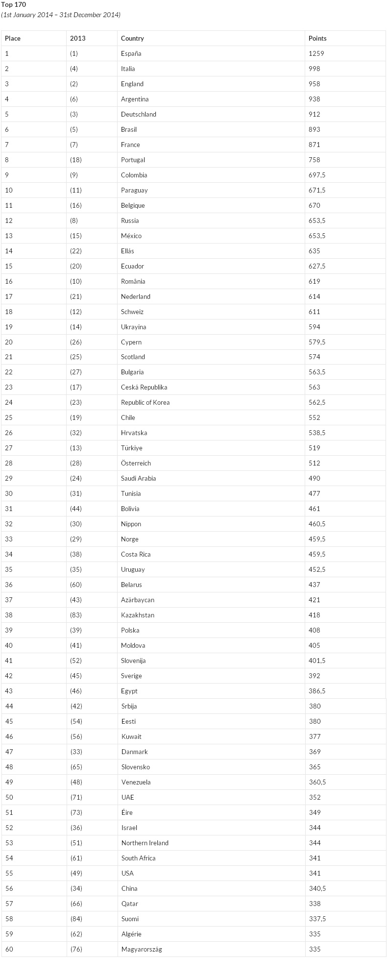Select the España country cell
387x980 pixels.
click(131, 53)
